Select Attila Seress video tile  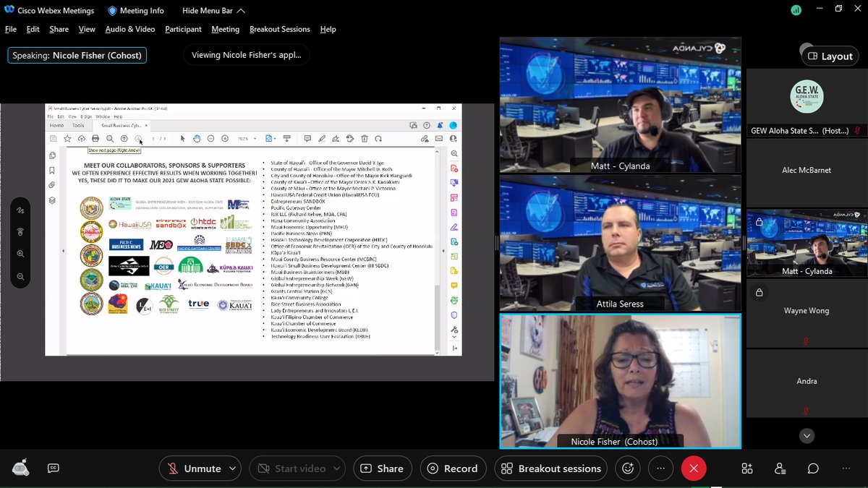tap(620, 243)
